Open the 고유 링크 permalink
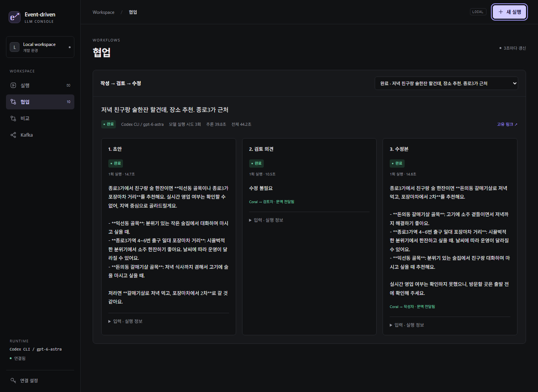The width and height of the screenshot is (538, 392). (507, 124)
